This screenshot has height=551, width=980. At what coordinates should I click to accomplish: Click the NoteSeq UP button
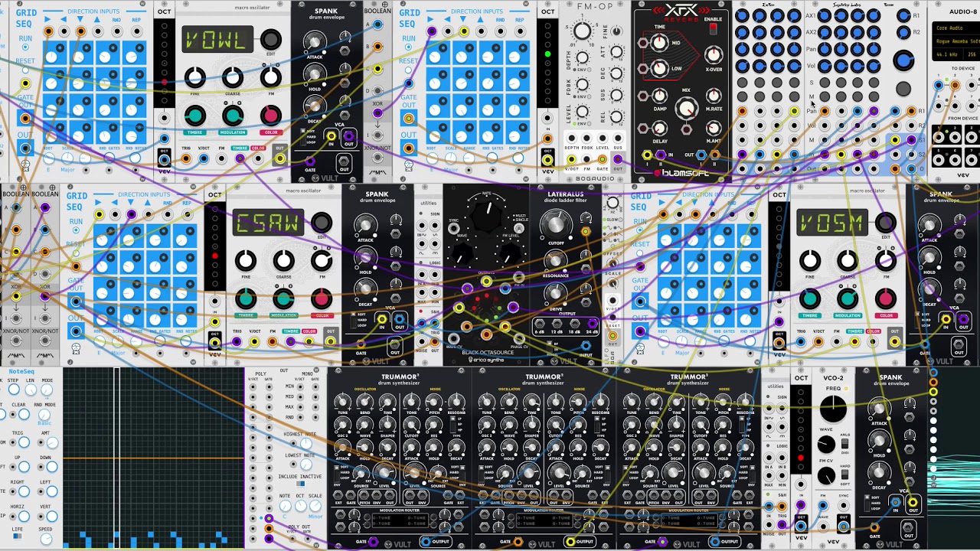[x=24, y=467]
